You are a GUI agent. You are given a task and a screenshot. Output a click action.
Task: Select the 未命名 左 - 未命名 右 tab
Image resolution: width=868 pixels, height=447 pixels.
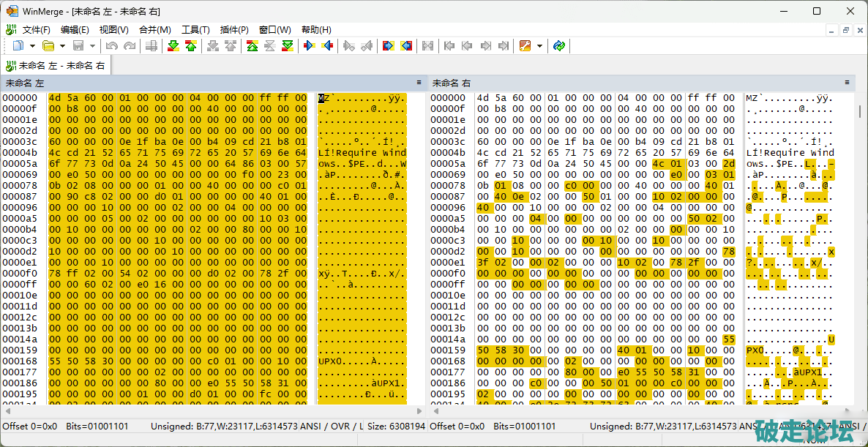[x=56, y=66]
